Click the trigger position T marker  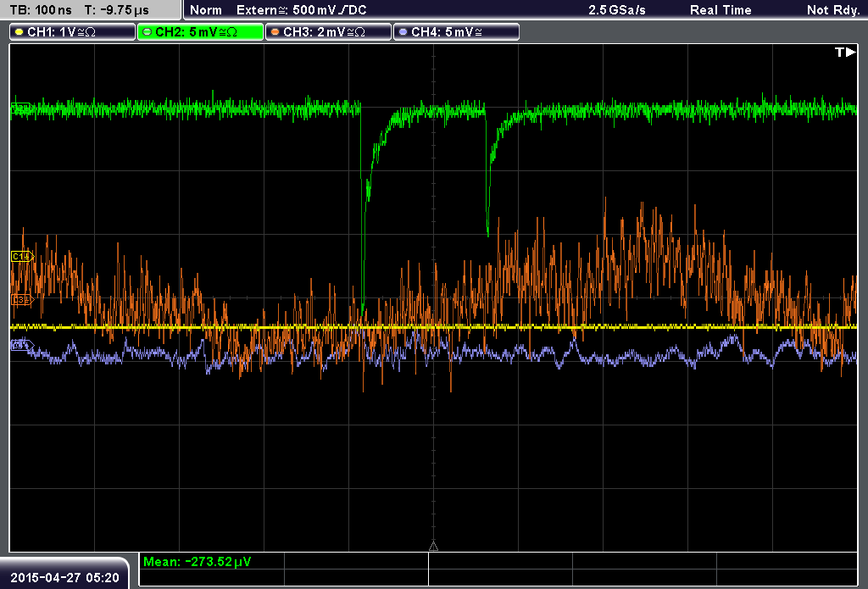[x=845, y=52]
